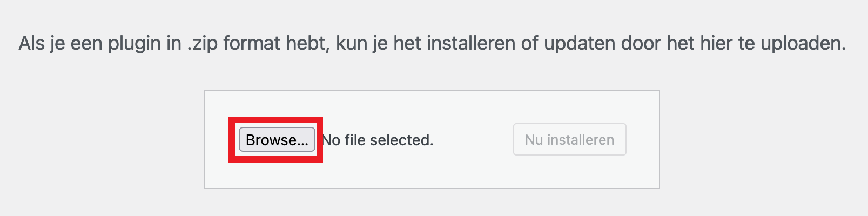Click the greyed-out Nu installeren button
Viewport: 868px width, 216px height.
[569, 140]
